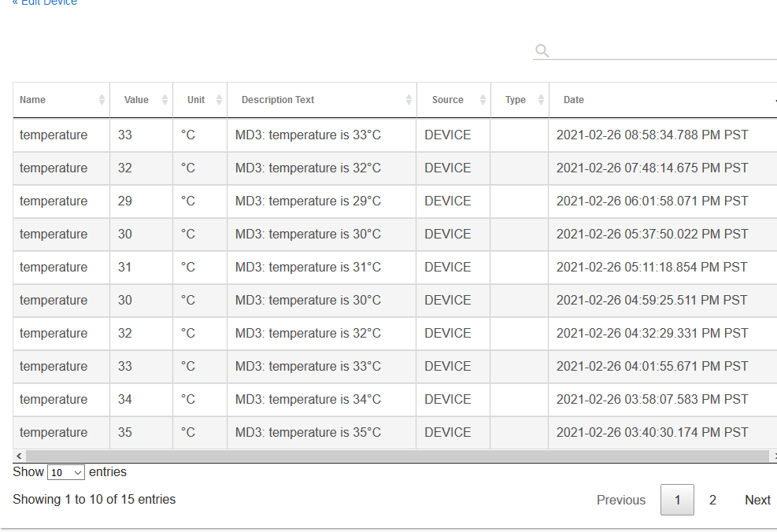The image size is (777, 532).
Task: Click the 08:58:34.788 PM date cell
Action: click(x=652, y=135)
